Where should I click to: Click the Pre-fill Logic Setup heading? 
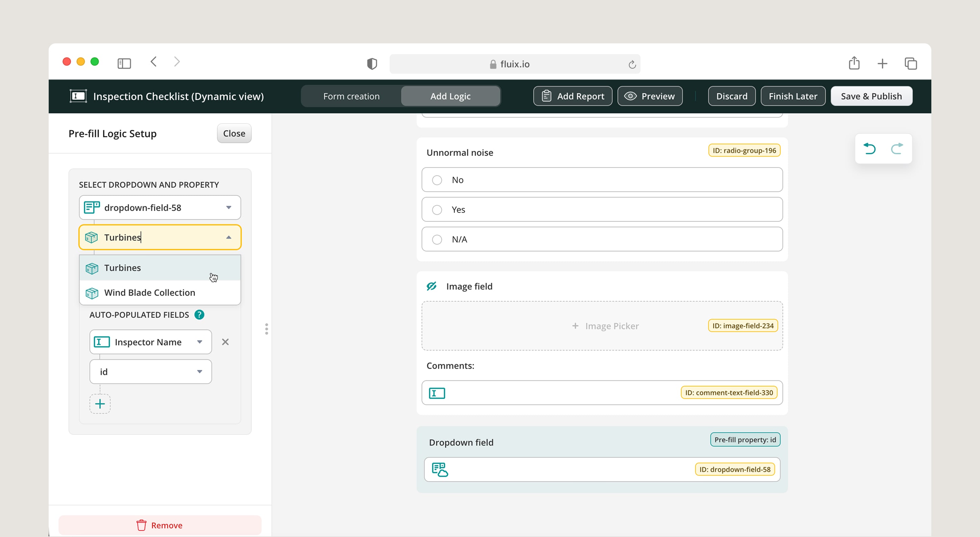(113, 134)
